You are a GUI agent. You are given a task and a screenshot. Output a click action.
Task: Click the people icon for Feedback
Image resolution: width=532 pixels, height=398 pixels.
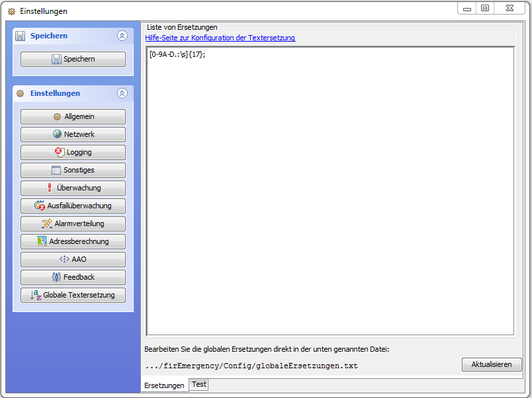pos(57,277)
